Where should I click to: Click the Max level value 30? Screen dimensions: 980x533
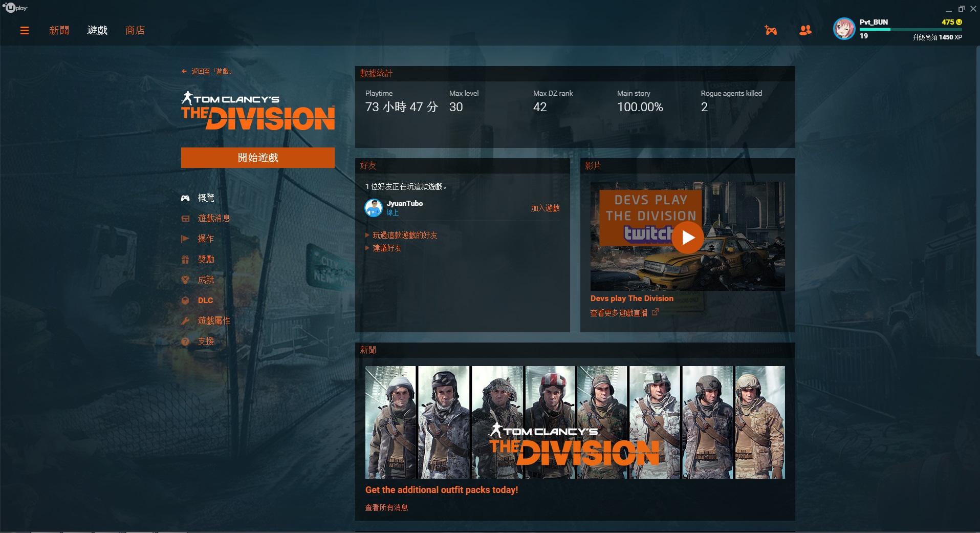click(456, 107)
